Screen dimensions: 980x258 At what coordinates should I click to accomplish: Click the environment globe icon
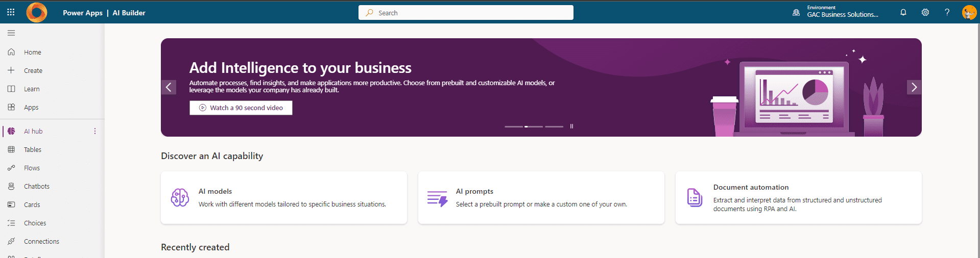[796, 12]
